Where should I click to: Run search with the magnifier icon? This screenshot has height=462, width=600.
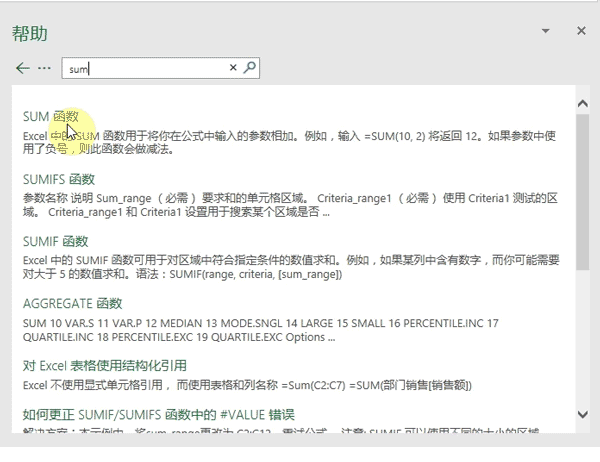point(250,68)
